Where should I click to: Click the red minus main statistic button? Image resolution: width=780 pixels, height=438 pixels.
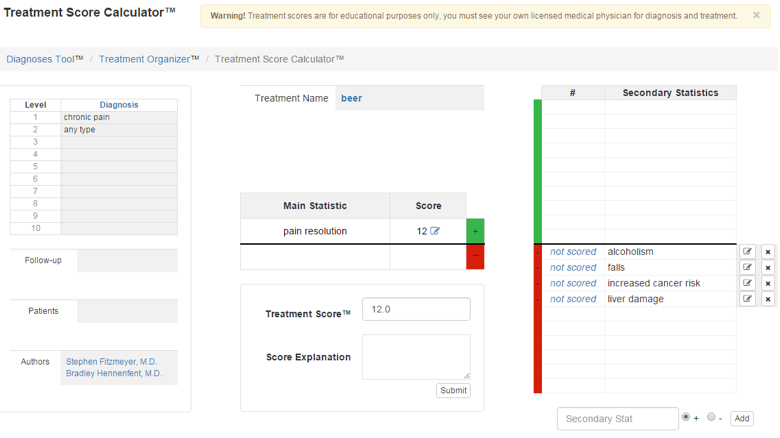[x=475, y=257]
